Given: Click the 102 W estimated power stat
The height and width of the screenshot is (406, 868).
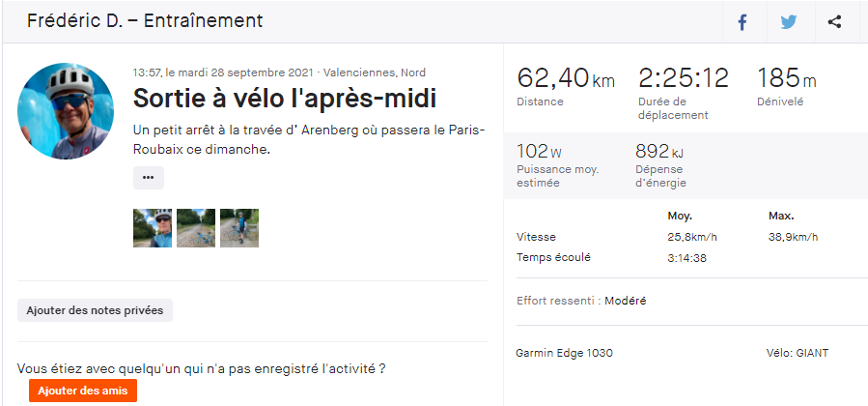Looking at the screenshot, I should pos(541,152).
